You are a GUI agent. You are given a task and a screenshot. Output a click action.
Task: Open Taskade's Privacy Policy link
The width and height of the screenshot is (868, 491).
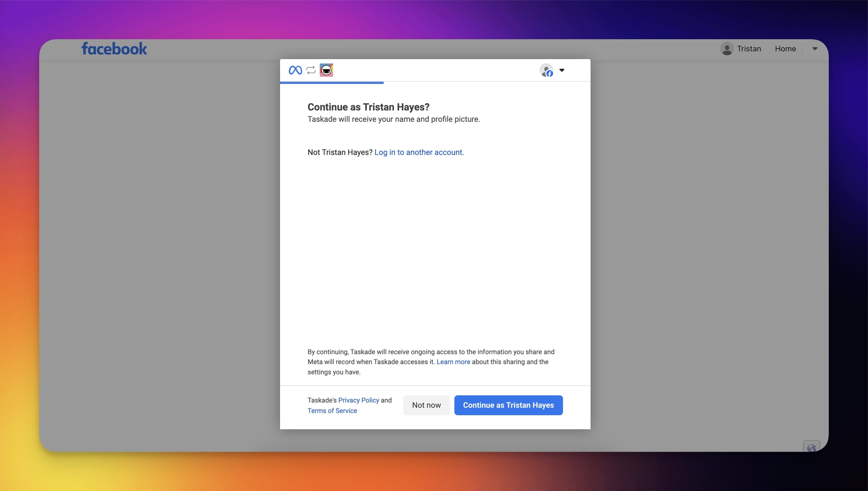pyautogui.click(x=358, y=400)
